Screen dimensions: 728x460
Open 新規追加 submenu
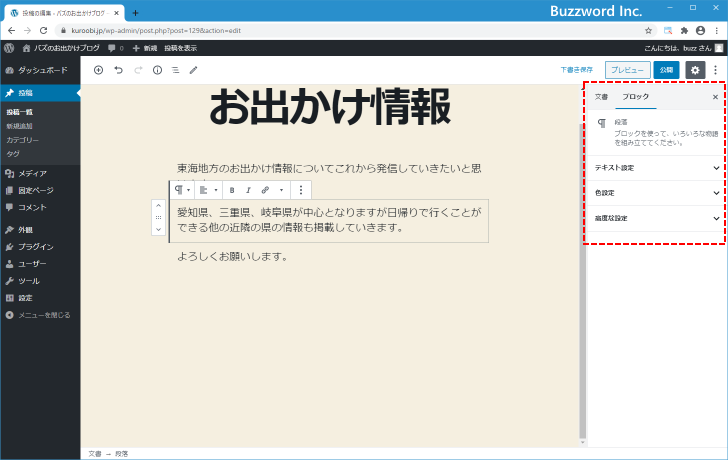[20, 126]
